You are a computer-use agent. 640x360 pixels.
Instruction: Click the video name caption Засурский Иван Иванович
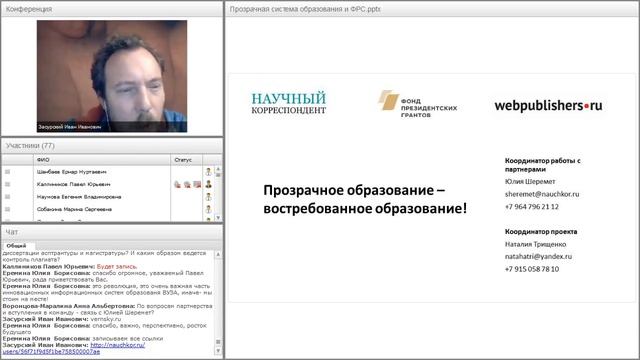click(69, 127)
